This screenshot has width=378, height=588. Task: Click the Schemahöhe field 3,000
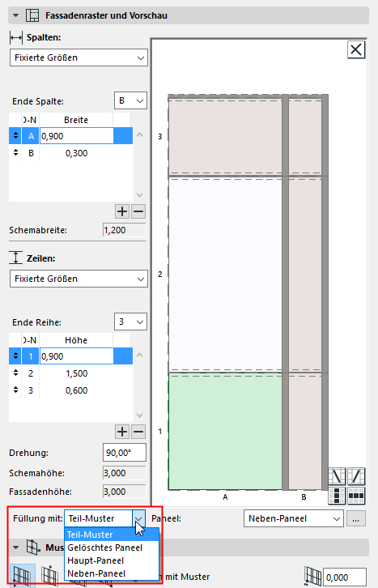124,473
